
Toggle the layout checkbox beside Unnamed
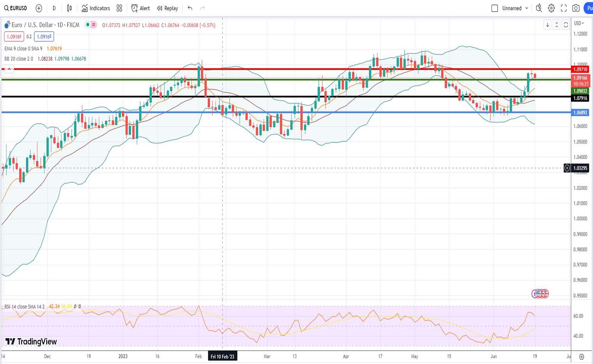click(x=495, y=8)
